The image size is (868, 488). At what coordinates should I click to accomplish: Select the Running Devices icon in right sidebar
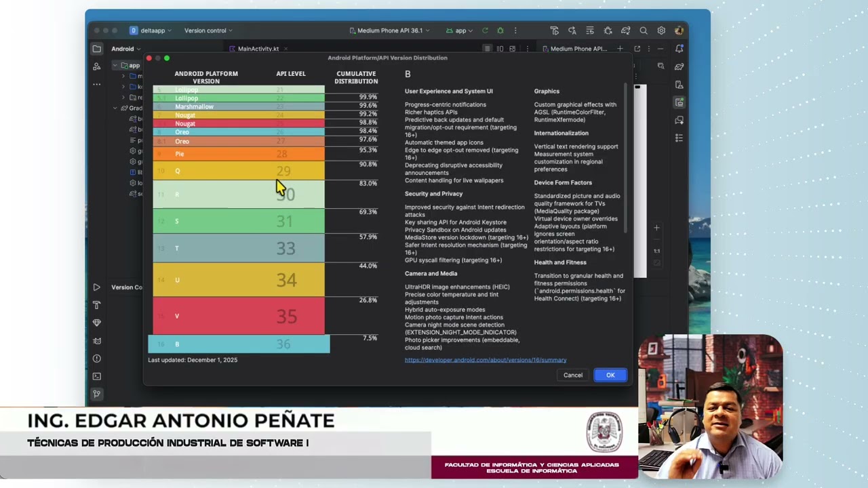coord(679,102)
